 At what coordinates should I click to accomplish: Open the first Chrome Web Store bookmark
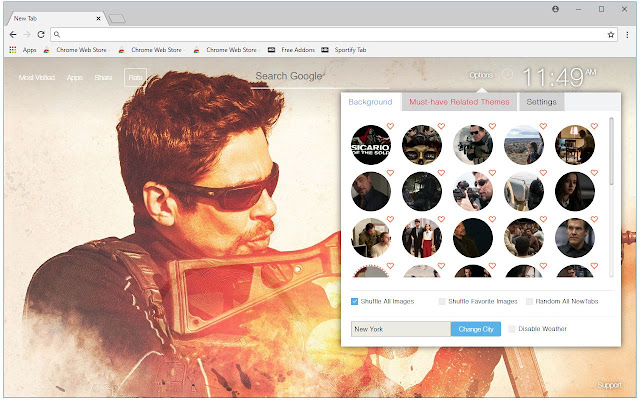76,50
